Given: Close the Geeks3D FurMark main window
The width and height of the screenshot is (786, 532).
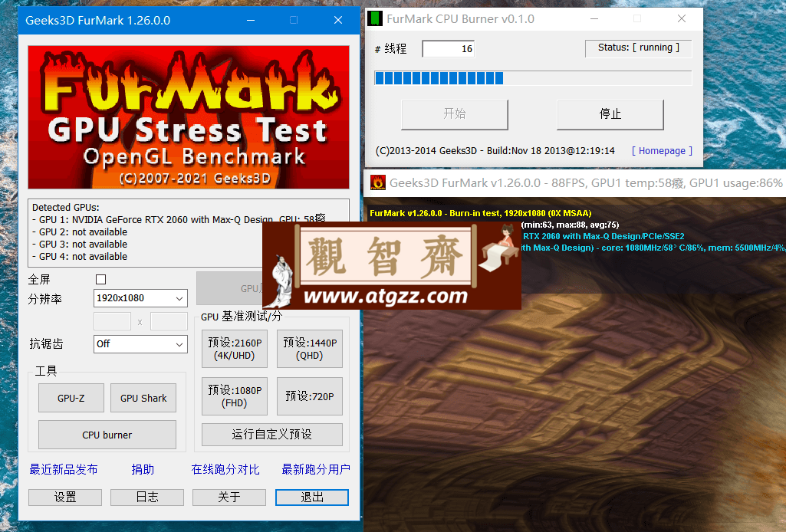Looking at the screenshot, I should [338, 20].
